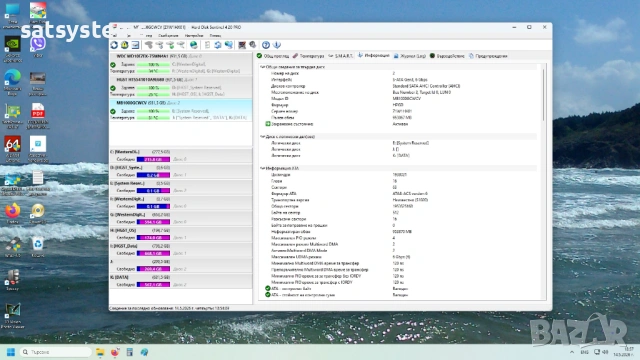
Task: Click the yellow warning alert toolbar icon
Action: click(124, 45)
